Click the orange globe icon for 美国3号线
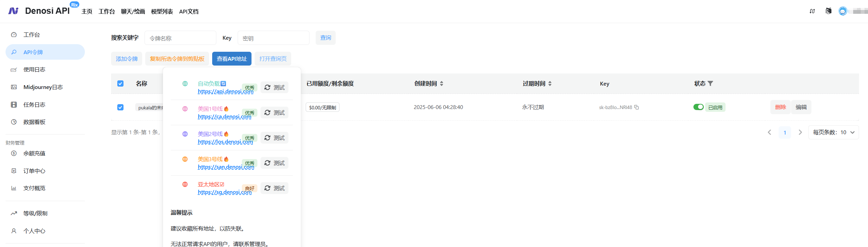 point(185,159)
